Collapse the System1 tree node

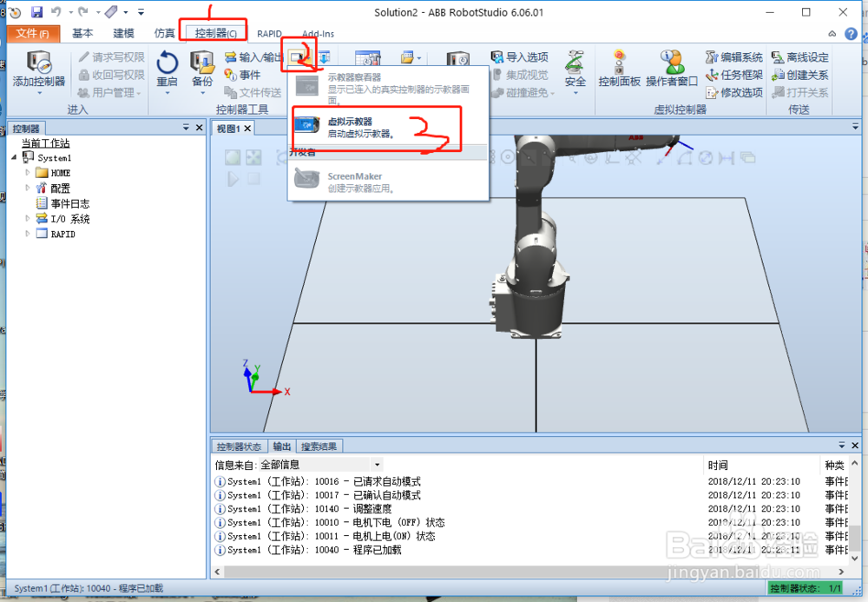click(x=15, y=157)
